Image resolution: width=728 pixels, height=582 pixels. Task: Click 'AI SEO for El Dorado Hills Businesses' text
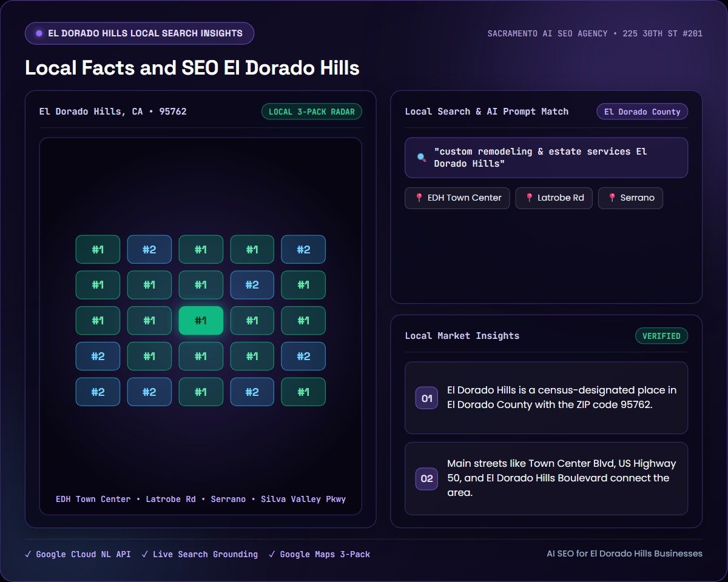coord(624,554)
